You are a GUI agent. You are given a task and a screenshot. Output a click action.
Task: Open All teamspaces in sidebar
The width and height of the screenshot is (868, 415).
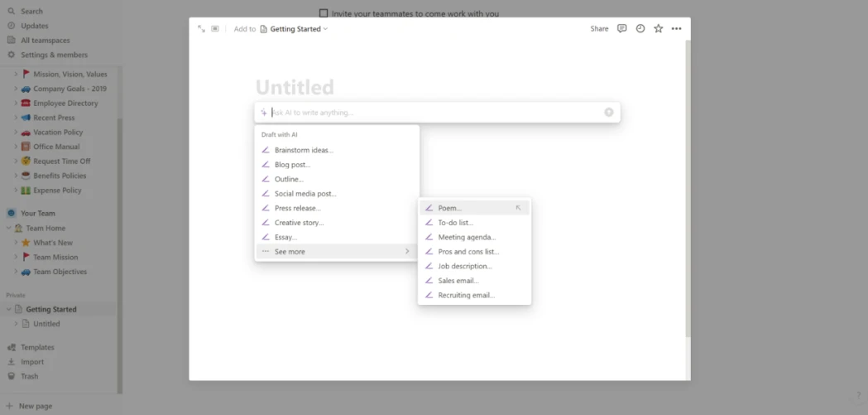click(46, 40)
